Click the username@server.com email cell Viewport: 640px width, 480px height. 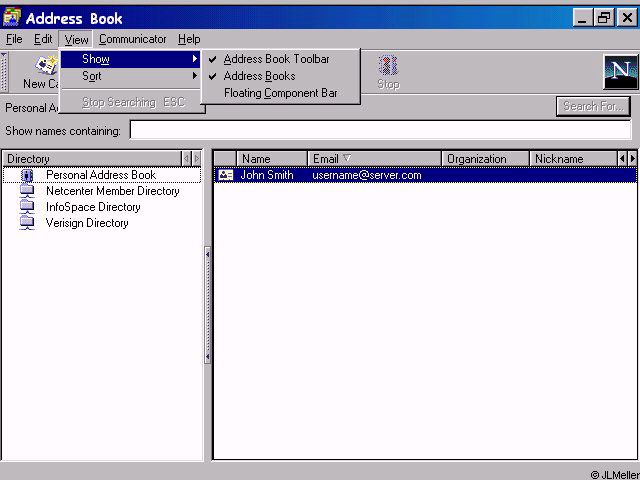[x=367, y=175]
